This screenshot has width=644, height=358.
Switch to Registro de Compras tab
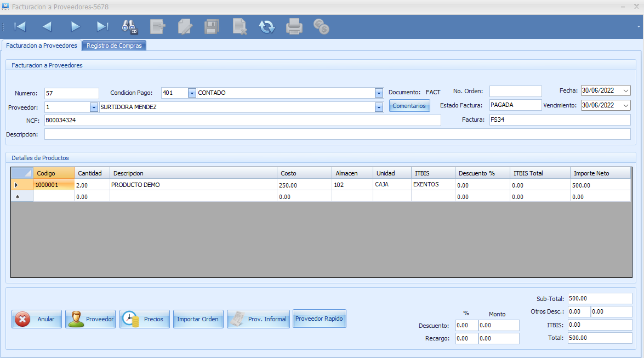pos(114,46)
